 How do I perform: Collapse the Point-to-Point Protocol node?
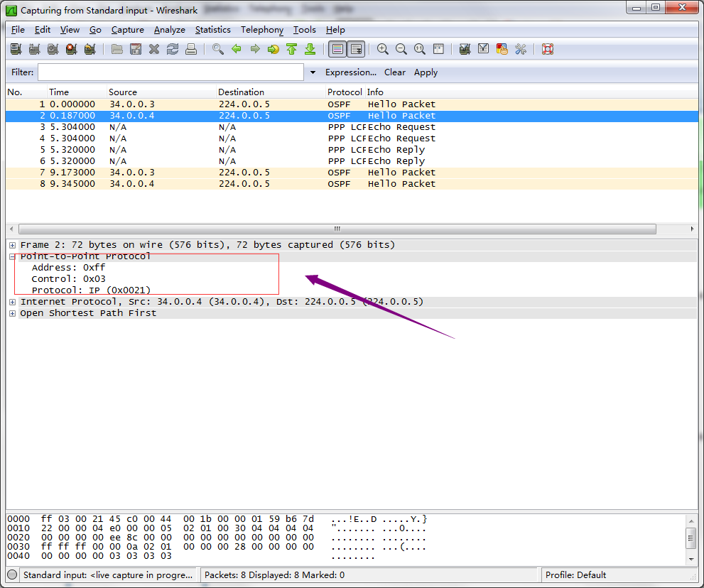[x=13, y=257]
